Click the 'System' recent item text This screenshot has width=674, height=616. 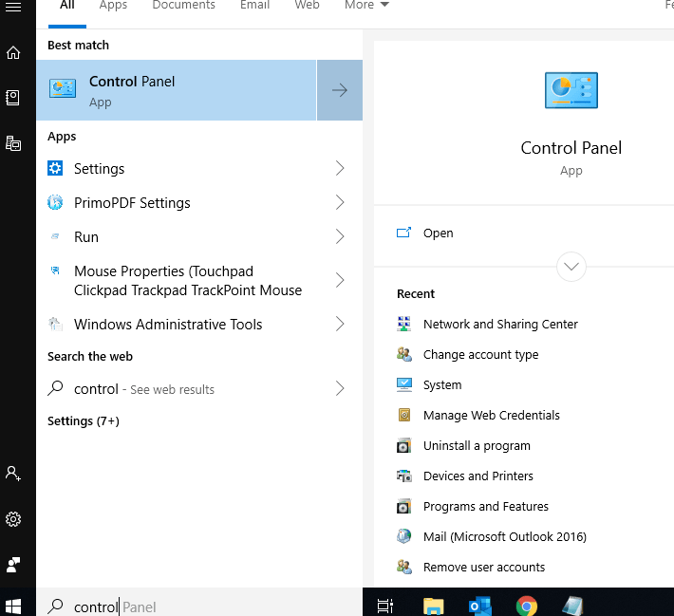pyautogui.click(x=442, y=385)
